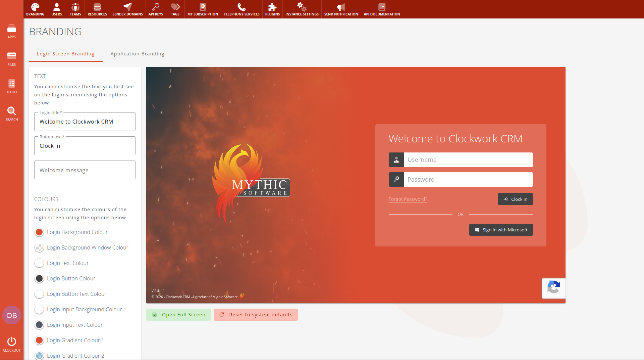Click the Forgot Password? link
The height and width of the screenshot is (360, 644).
[x=408, y=199]
